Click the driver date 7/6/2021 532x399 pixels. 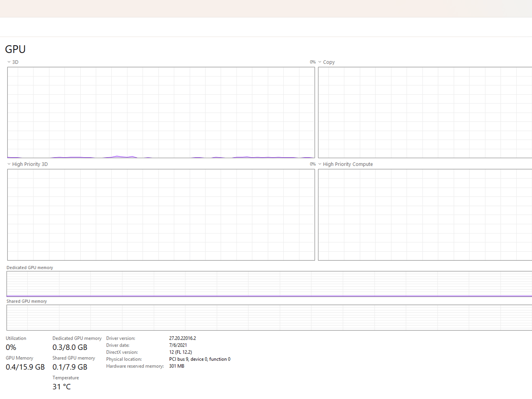click(178, 345)
